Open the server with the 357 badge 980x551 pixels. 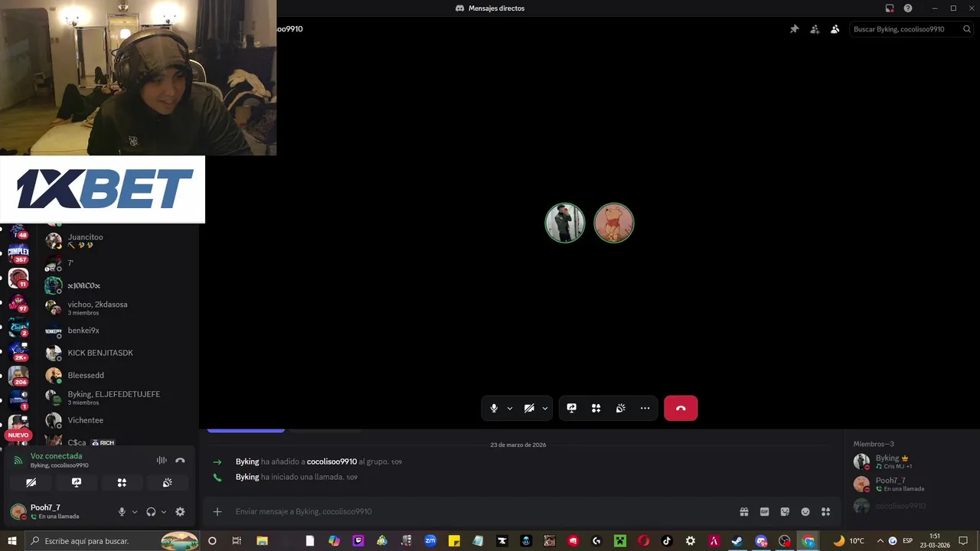tap(18, 253)
